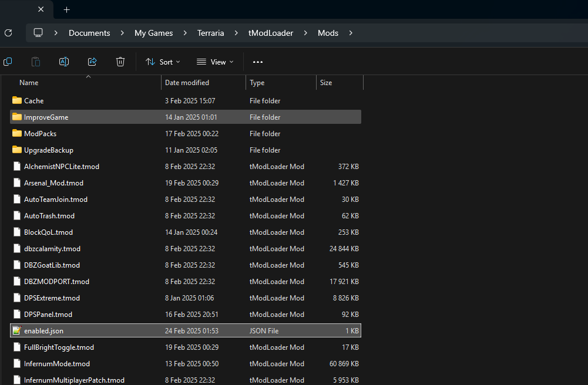Click the DBZMODPORT.tmod file icon
588x385 pixels.
[x=17, y=281]
